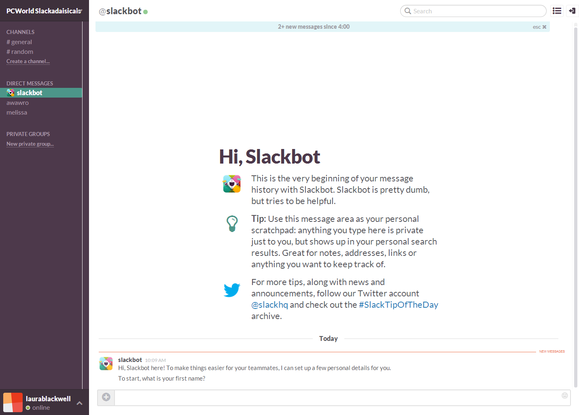Screen dimensions: 579x415
Task: Open the @slackhq Twitter link
Action: point(270,305)
